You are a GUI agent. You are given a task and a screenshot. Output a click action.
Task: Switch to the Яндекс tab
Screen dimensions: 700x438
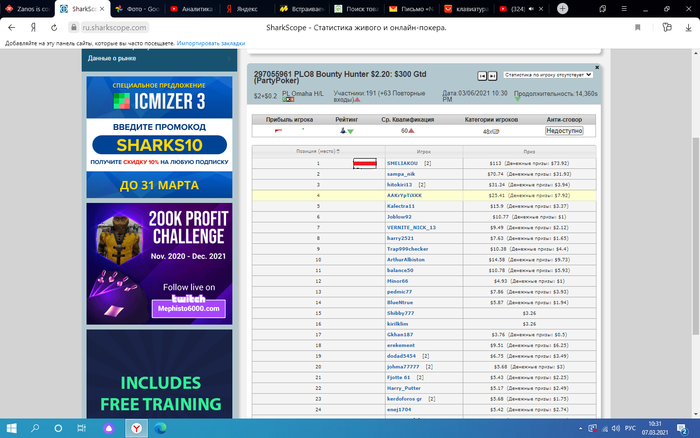point(247,9)
